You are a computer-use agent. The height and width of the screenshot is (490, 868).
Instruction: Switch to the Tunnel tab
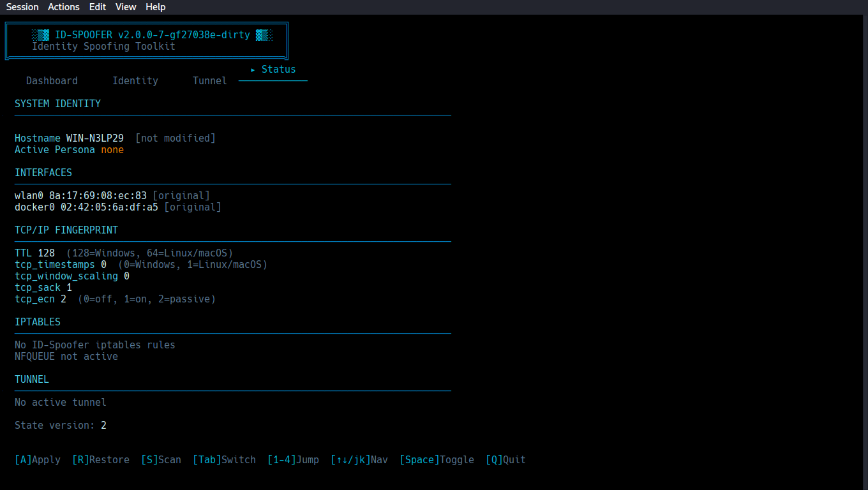click(210, 81)
